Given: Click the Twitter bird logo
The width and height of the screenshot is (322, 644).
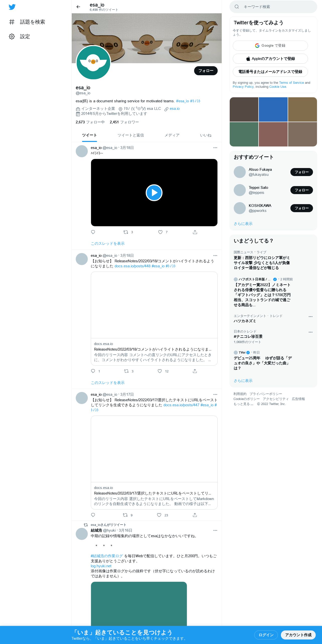Looking at the screenshot, I should coord(12,7).
